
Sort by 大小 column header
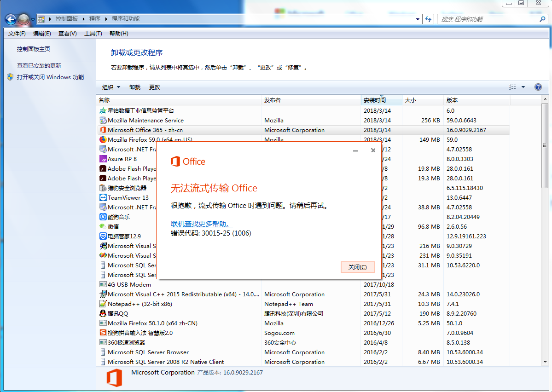(x=423, y=100)
